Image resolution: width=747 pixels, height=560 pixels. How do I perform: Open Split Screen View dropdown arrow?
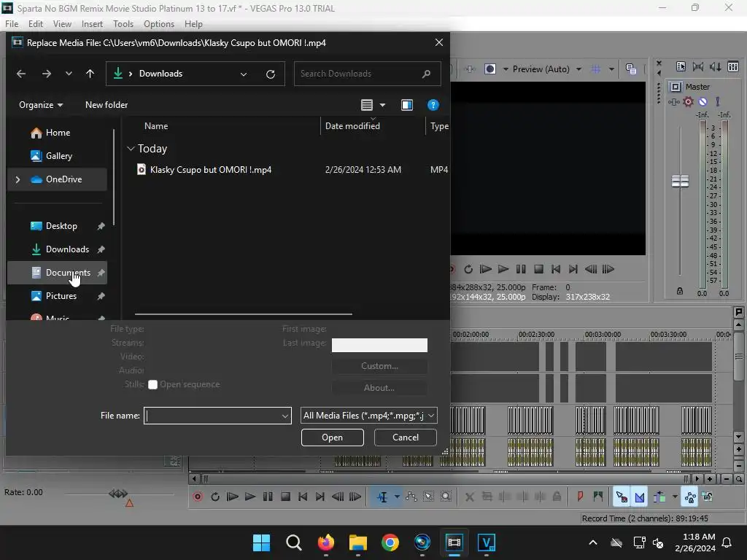click(506, 69)
